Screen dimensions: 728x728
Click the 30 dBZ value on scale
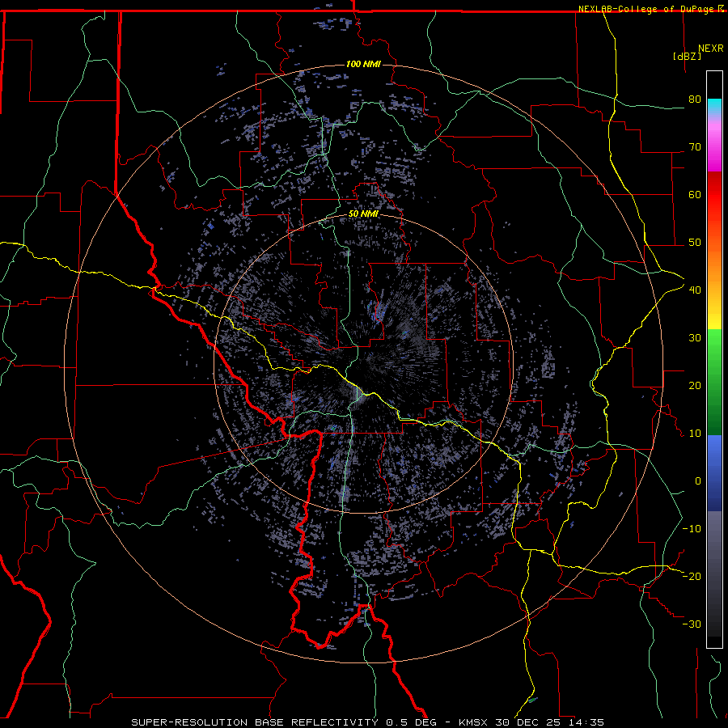[695, 338]
